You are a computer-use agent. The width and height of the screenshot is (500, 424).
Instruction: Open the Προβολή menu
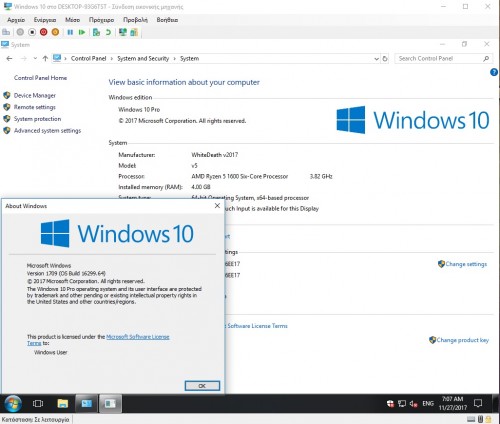[x=135, y=20]
